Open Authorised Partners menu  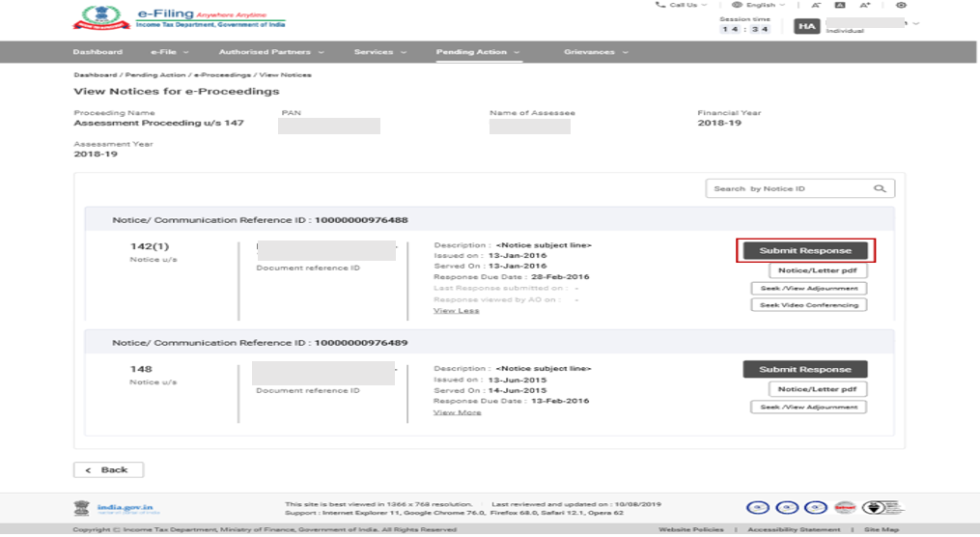tap(271, 52)
